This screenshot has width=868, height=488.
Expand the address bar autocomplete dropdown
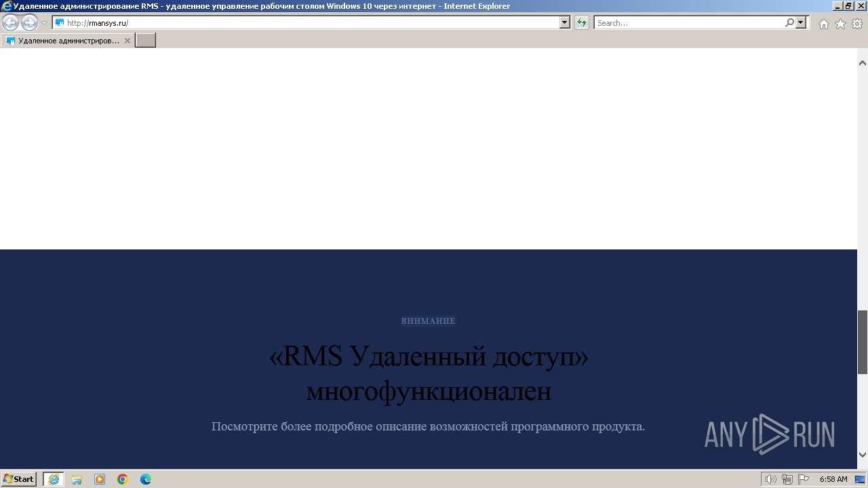(565, 23)
